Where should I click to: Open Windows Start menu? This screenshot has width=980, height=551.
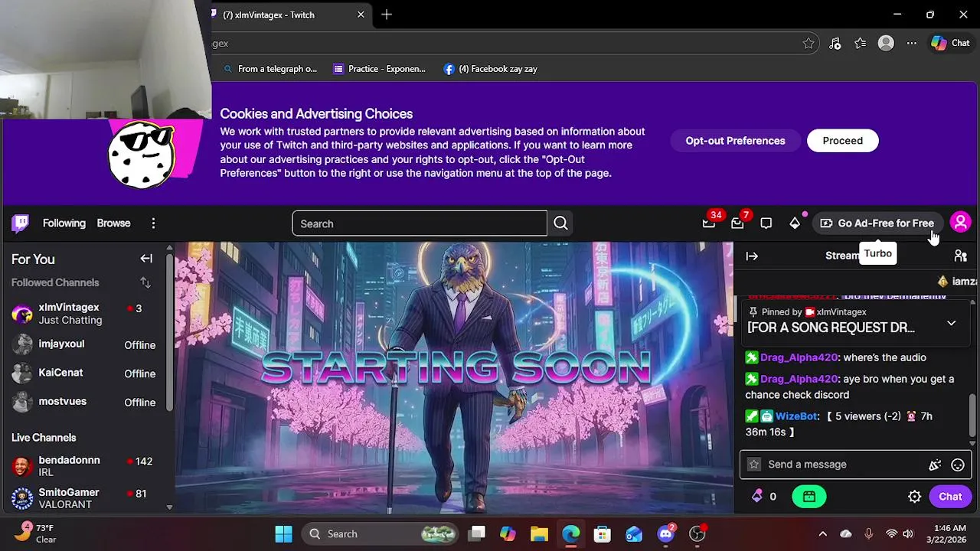[283, 534]
